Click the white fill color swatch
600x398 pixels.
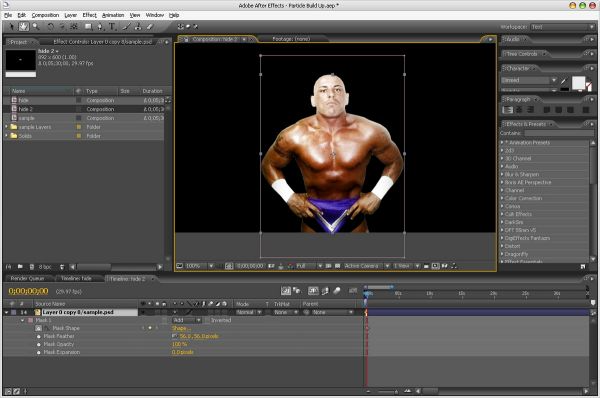tap(578, 82)
